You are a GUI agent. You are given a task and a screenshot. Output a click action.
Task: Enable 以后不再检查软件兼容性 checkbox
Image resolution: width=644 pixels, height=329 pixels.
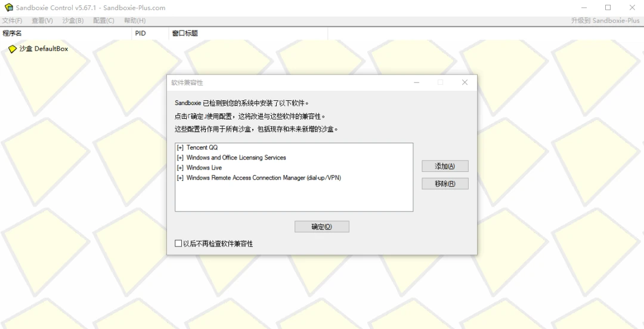[178, 244]
